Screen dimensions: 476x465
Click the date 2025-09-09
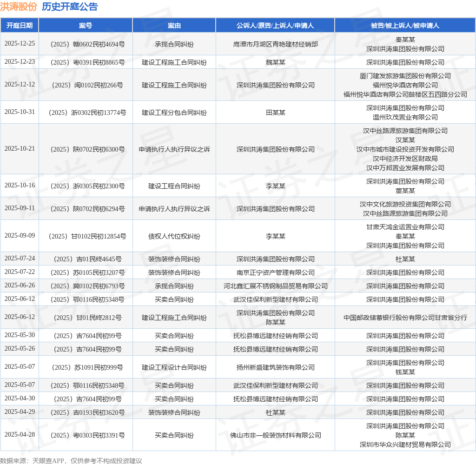pyautogui.click(x=20, y=235)
